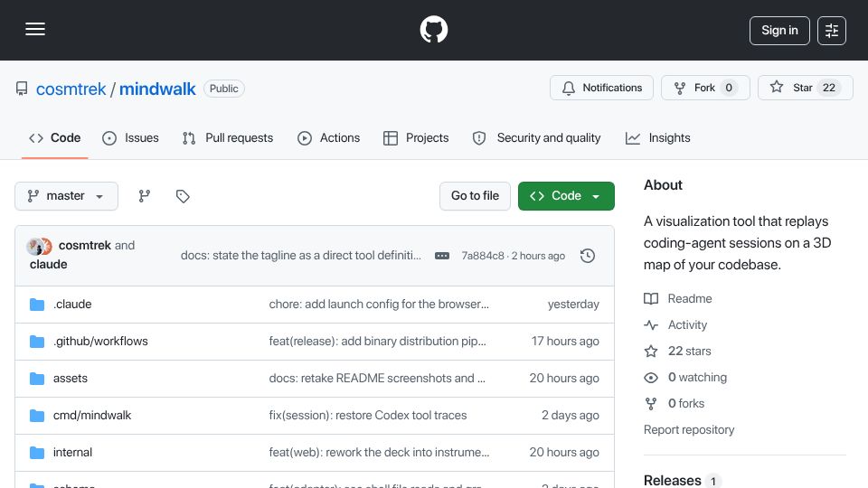Open the latest docs tagline commit message

300,256
